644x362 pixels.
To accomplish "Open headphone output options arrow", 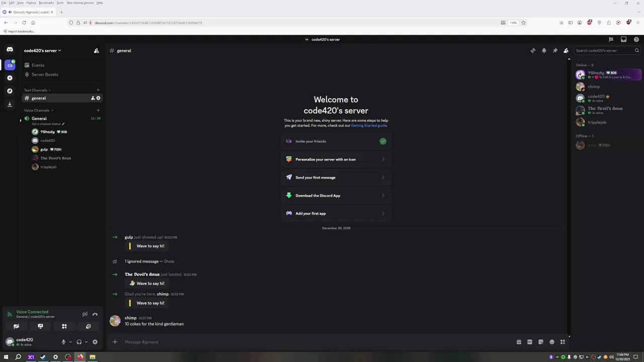I will 86,342.
